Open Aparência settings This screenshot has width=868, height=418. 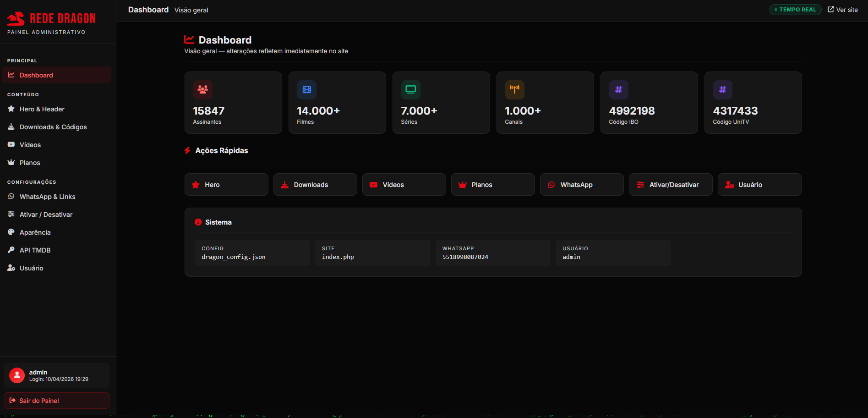(35, 232)
